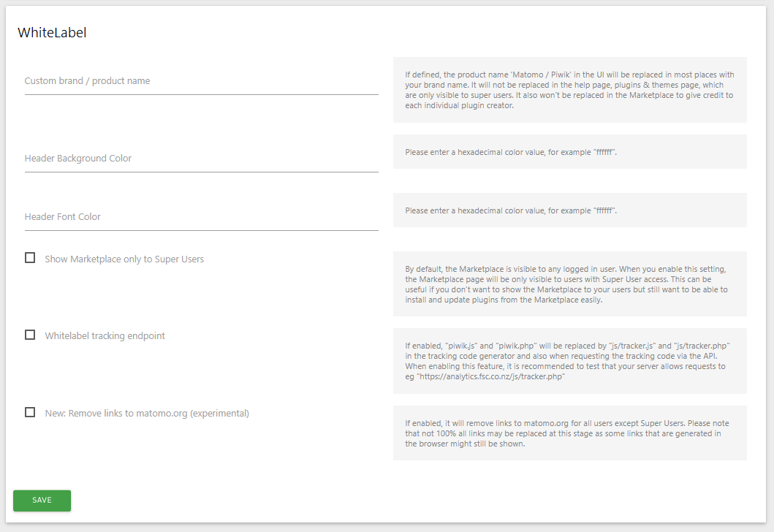
Task: Click the 'Whitelabel tracking endpoint' label text
Action: click(105, 336)
